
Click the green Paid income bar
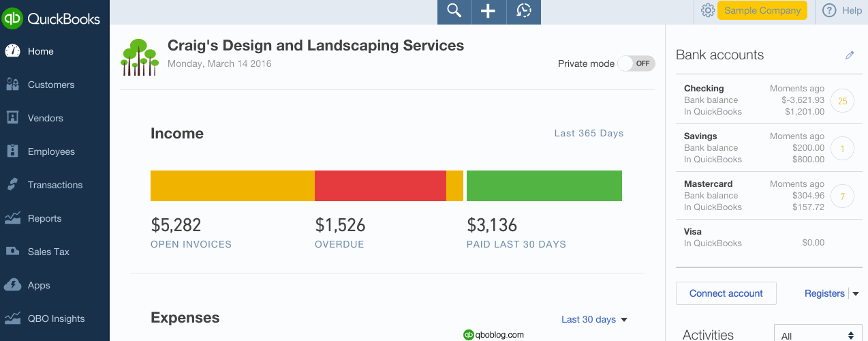click(x=544, y=186)
